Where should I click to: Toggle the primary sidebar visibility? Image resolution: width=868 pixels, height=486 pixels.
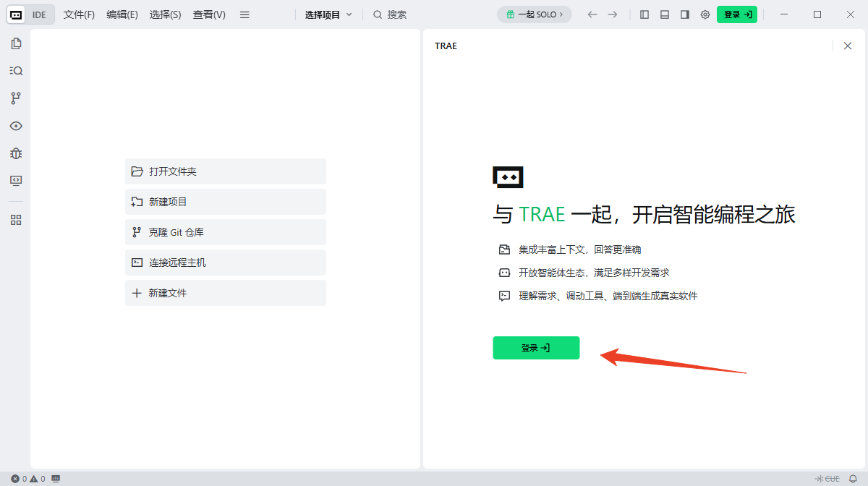[x=644, y=14]
